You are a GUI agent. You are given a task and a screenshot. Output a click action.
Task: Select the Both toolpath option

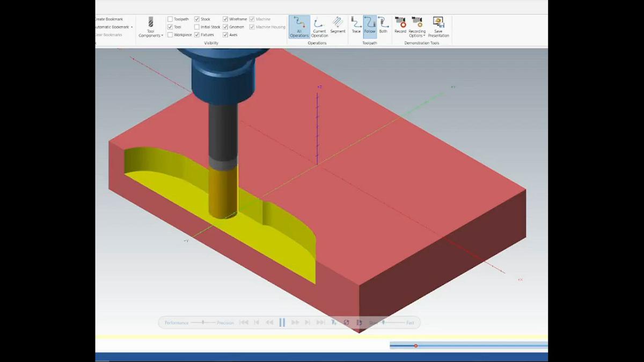pyautogui.click(x=383, y=25)
